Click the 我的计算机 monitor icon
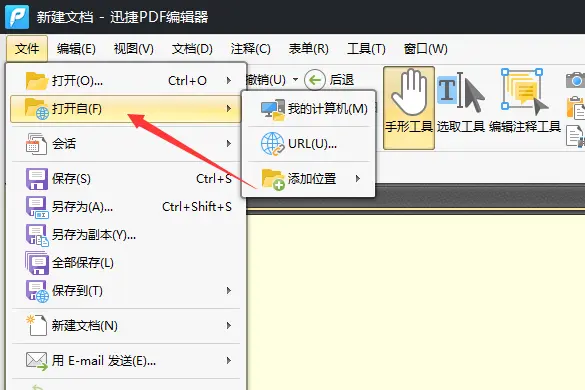This screenshot has width=585, height=390. tap(272, 110)
